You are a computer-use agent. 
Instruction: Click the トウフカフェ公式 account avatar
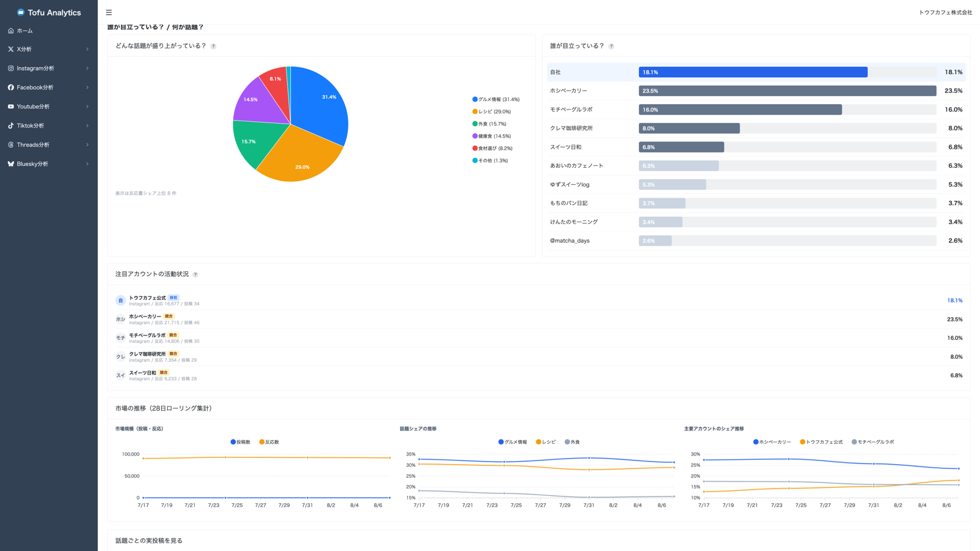[x=121, y=301]
